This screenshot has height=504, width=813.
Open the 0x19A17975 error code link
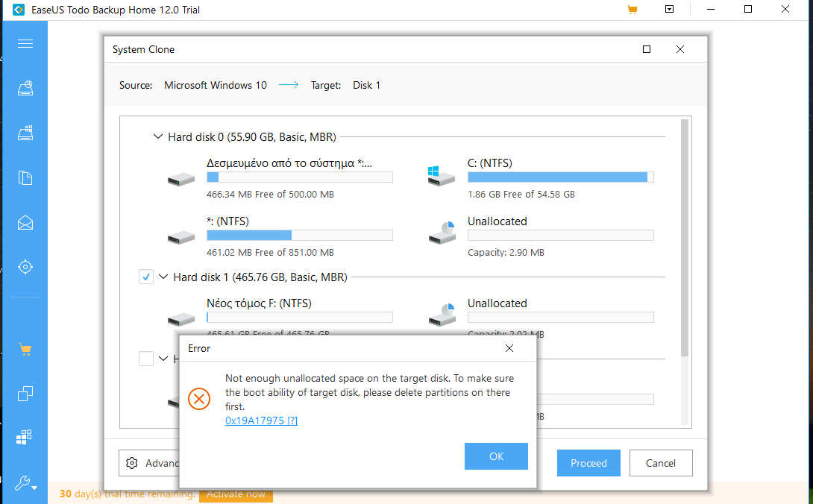click(261, 420)
